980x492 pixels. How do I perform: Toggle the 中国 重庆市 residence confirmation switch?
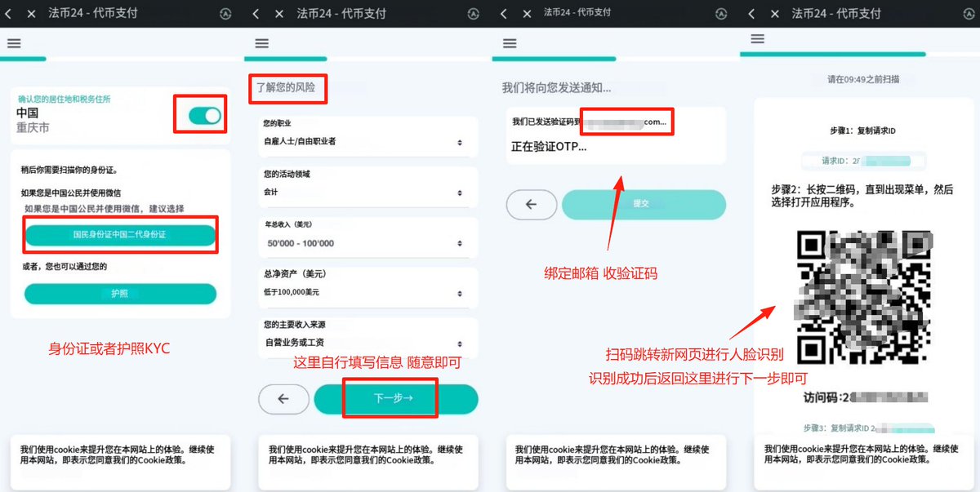click(205, 116)
